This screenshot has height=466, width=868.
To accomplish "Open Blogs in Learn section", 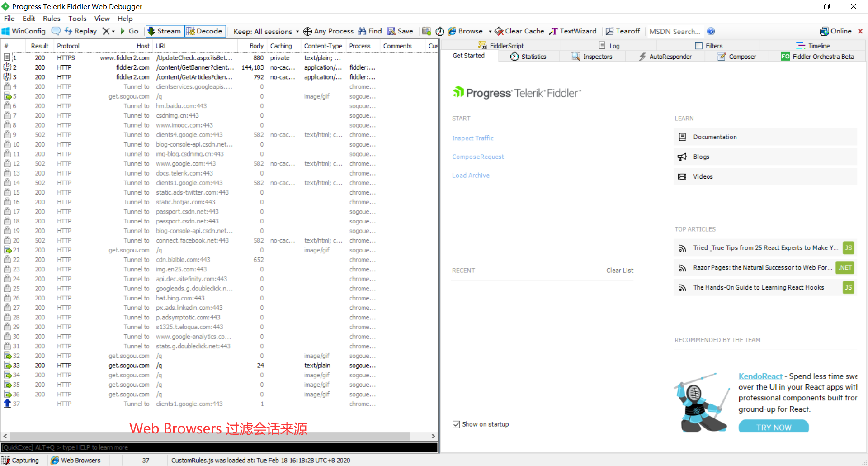I will pyautogui.click(x=765, y=157).
